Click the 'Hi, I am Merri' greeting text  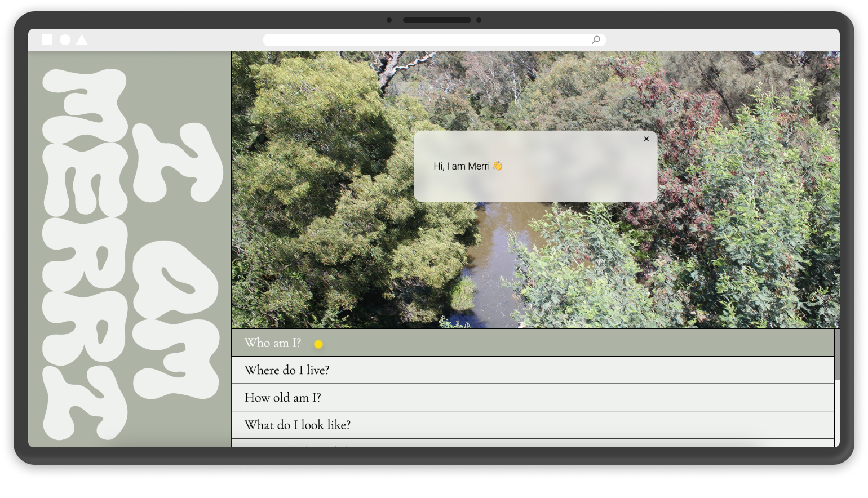click(467, 166)
